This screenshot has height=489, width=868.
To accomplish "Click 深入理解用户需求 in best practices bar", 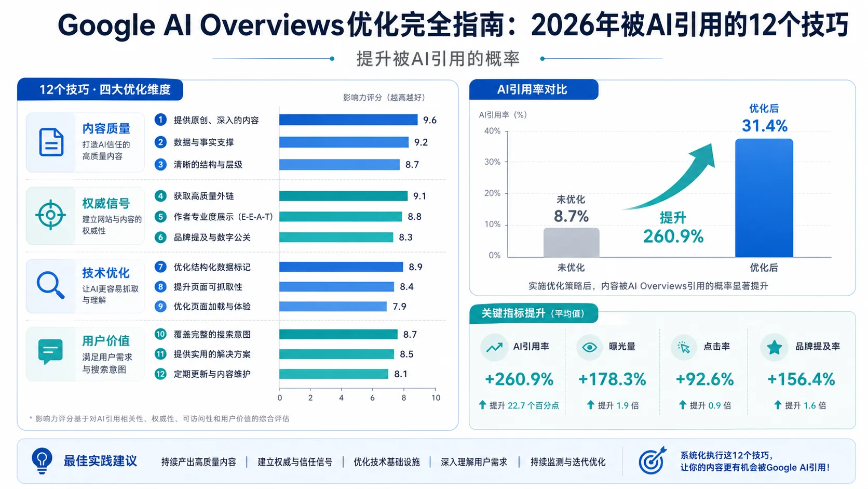I will pyautogui.click(x=474, y=462).
